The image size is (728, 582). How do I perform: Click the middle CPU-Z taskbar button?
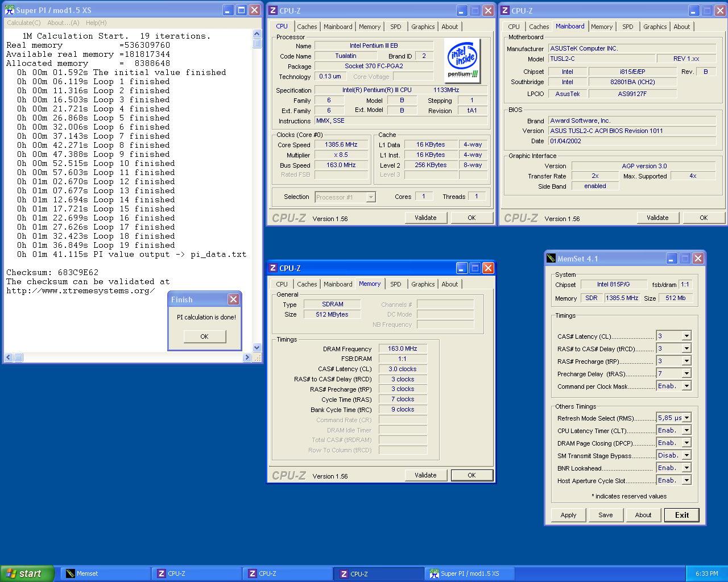(288, 573)
